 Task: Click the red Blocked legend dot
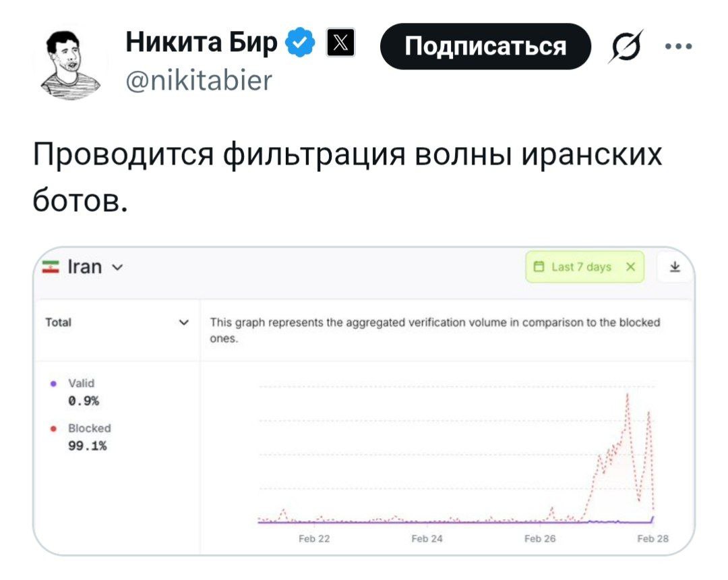click(x=53, y=428)
